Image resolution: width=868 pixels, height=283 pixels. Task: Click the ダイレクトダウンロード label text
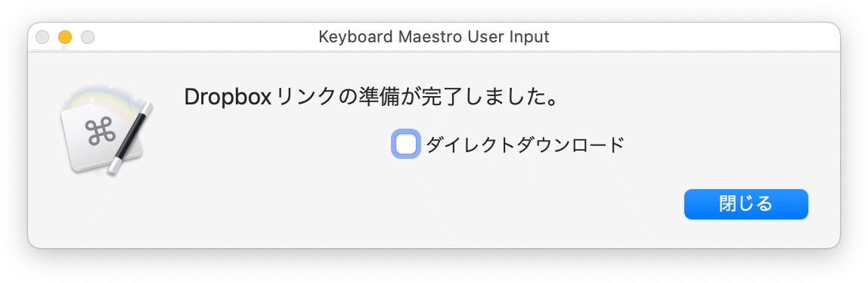pos(525,145)
